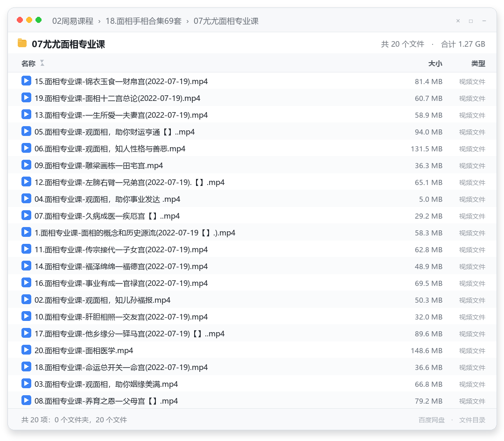Toggle the sort arrow next to 名称
The width and height of the screenshot is (504, 441).
point(42,63)
